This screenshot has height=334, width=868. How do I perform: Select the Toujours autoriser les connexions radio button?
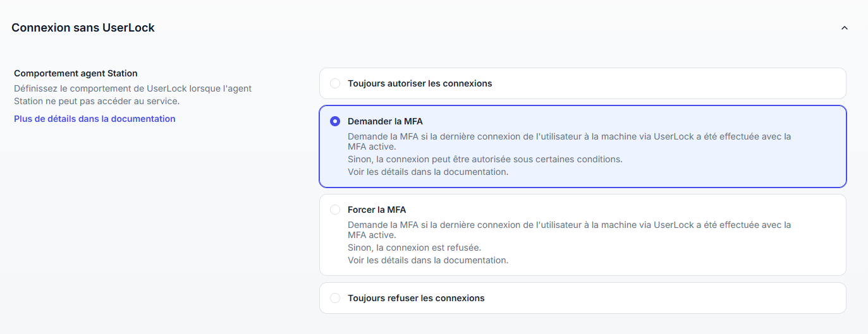[x=335, y=83]
